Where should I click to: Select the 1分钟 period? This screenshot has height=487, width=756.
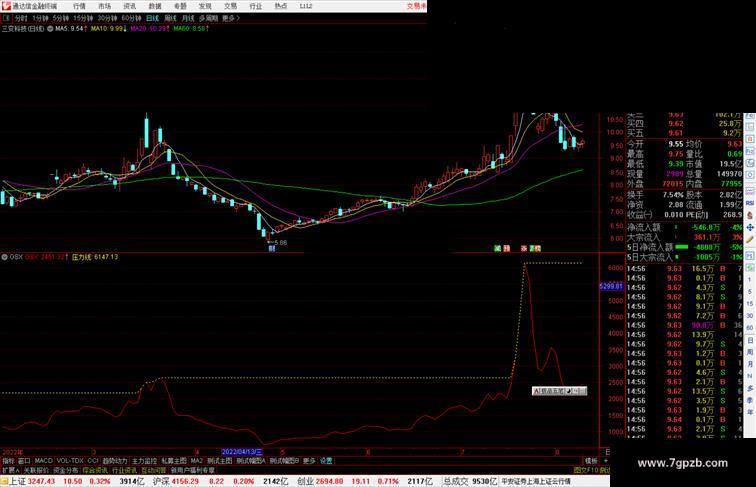(40, 18)
